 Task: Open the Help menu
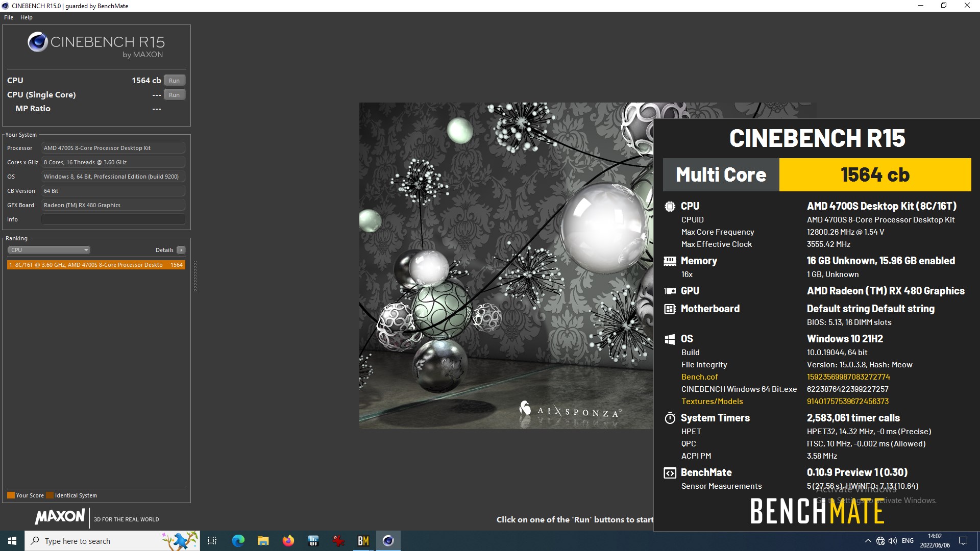point(27,17)
